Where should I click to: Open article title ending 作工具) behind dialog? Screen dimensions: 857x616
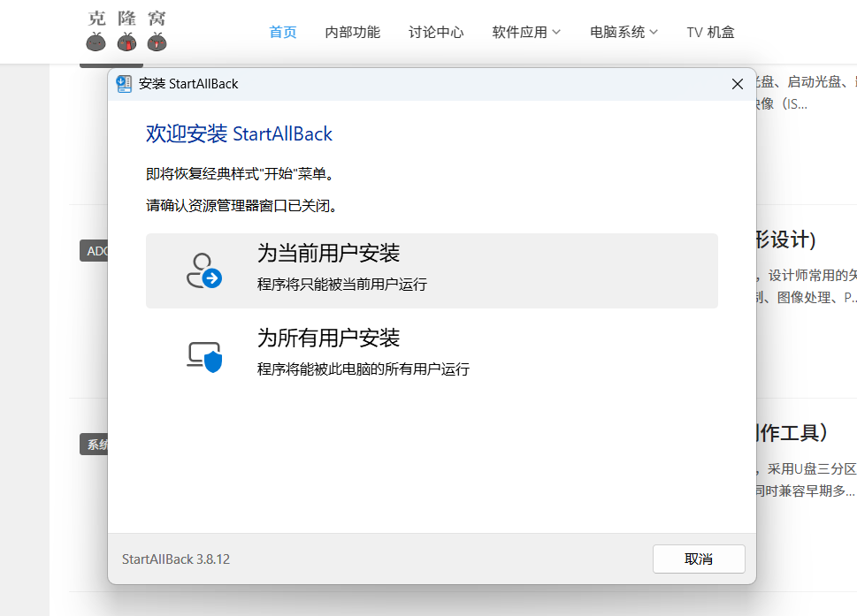(x=792, y=433)
